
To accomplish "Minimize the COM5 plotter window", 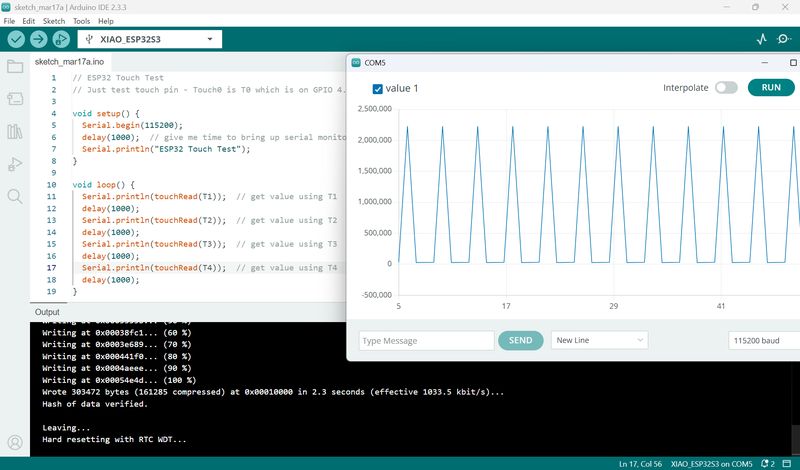I will (764, 63).
